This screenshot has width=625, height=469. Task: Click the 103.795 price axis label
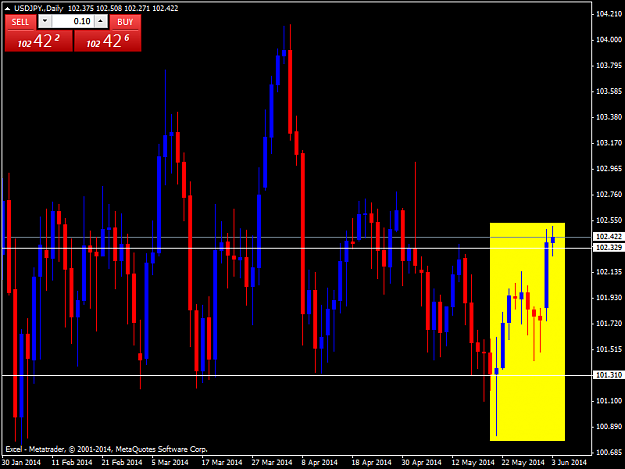pyautogui.click(x=609, y=66)
